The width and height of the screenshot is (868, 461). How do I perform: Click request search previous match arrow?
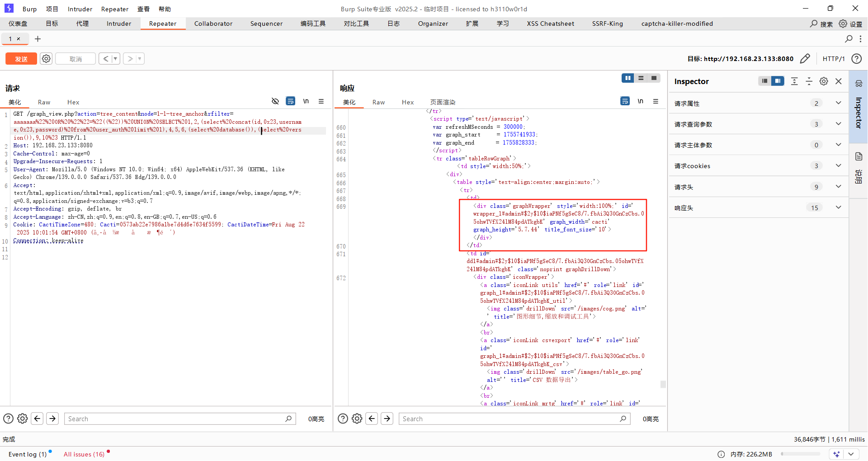(38, 419)
